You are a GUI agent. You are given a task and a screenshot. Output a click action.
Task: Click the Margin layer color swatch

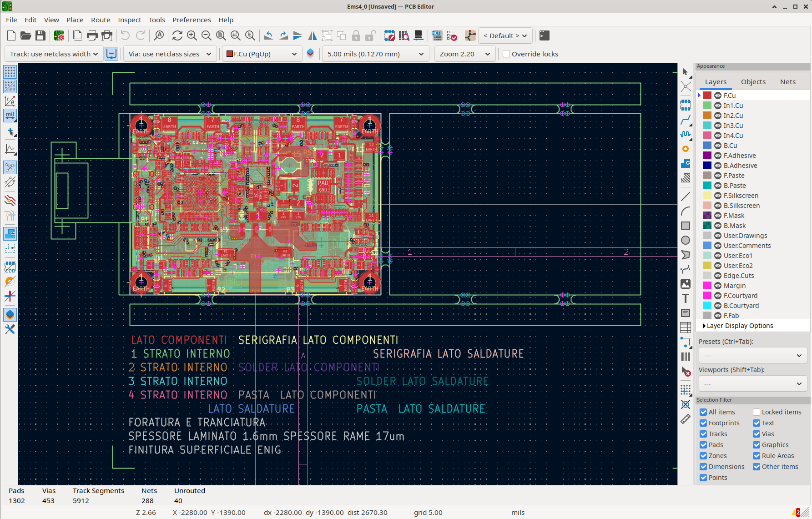707,285
